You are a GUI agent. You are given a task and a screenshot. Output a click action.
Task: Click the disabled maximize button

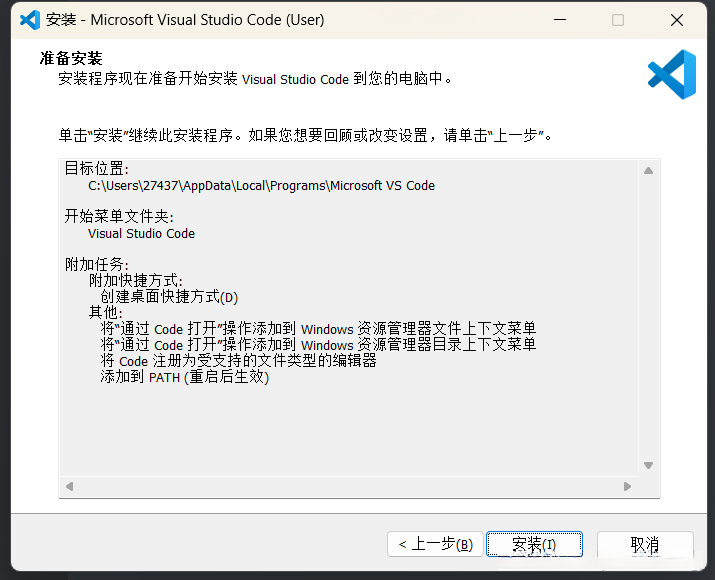(x=618, y=20)
